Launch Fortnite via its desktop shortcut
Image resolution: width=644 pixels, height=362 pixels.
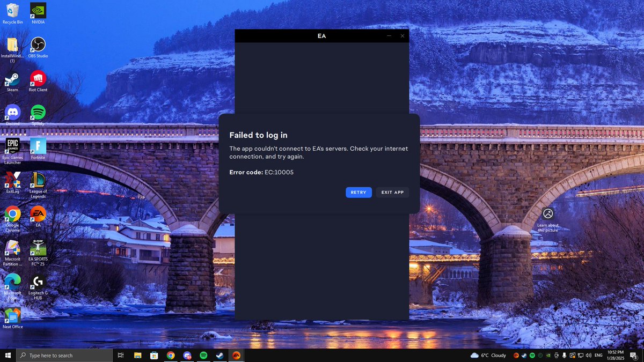[38, 145]
